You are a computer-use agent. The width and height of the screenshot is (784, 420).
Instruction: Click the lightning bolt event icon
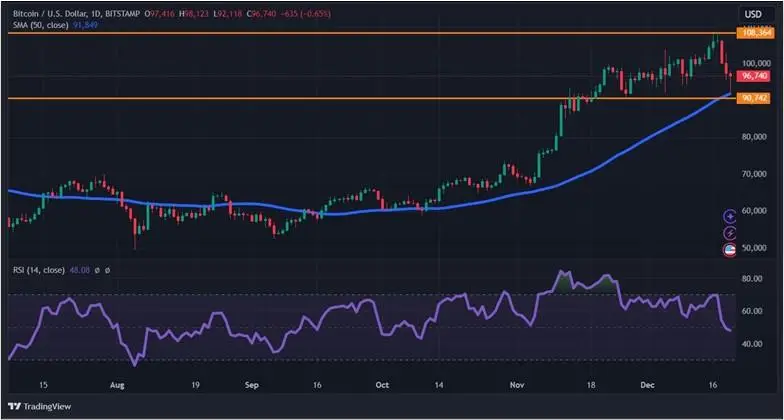pyautogui.click(x=730, y=233)
